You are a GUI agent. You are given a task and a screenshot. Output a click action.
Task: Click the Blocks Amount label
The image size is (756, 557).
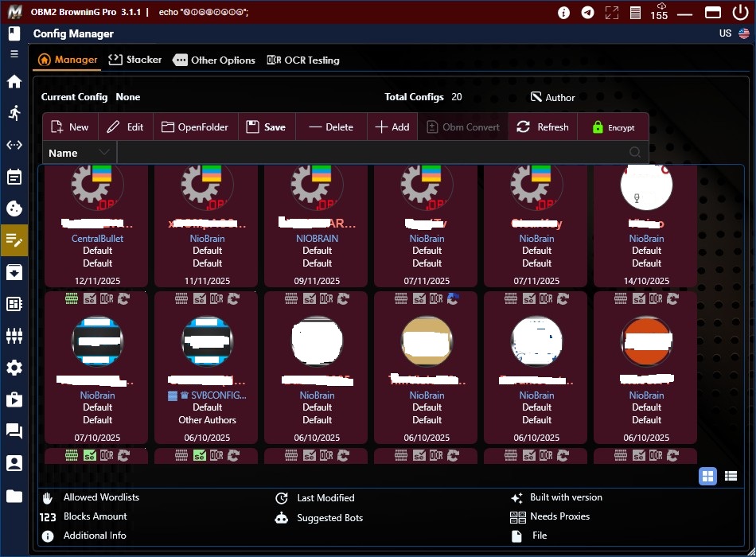[95, 516]
